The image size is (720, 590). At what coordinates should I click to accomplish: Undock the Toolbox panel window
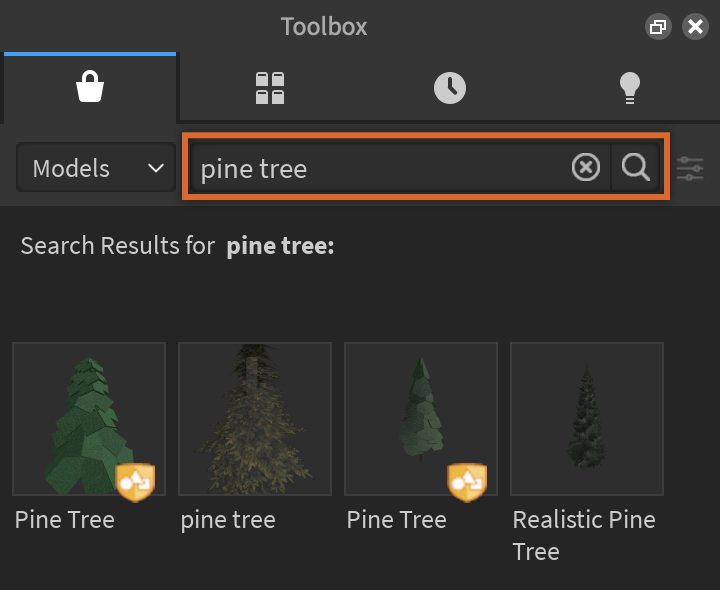point(658,27)
